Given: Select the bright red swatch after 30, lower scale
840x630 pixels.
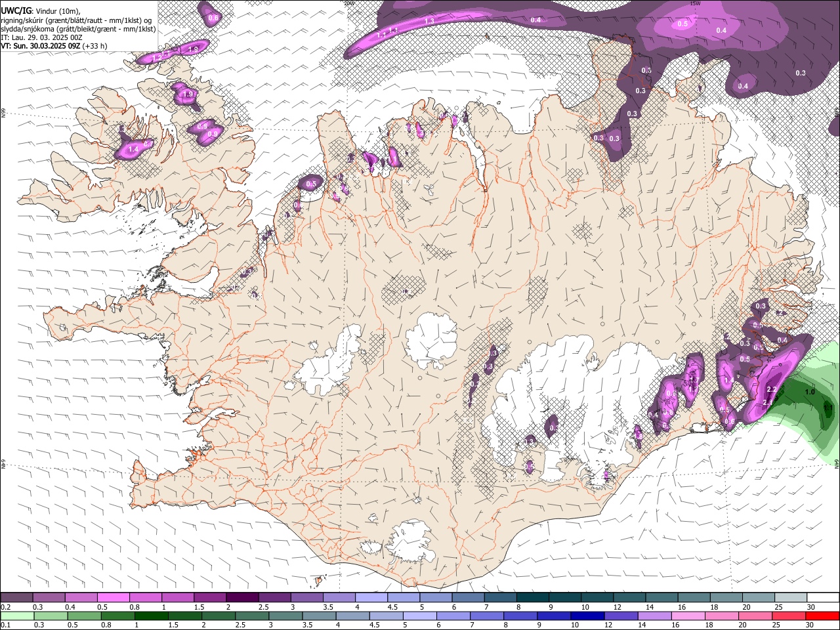Looking at the screenshot, I should tap(822, 616).
